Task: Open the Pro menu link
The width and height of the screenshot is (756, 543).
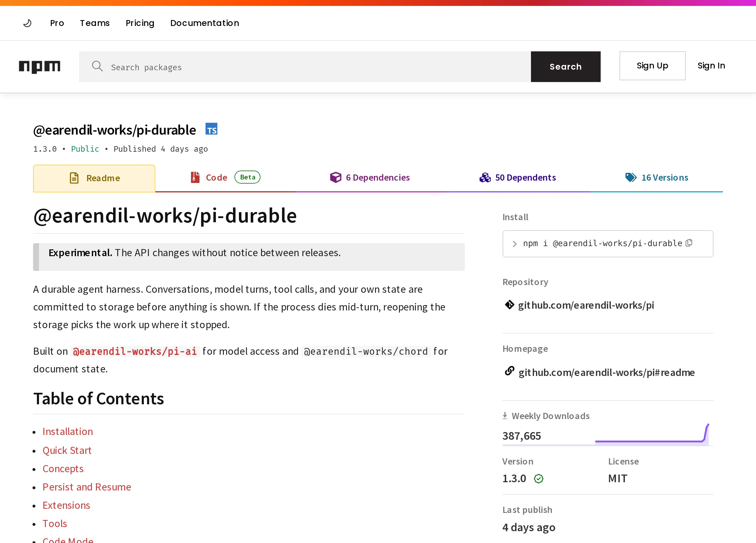Action: 57,23
